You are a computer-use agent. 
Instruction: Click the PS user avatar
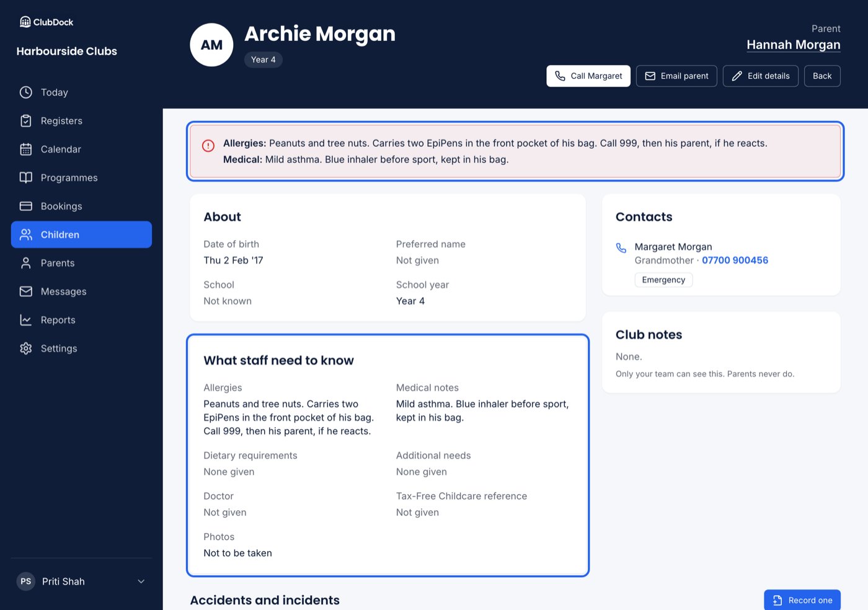coord(26,581)
